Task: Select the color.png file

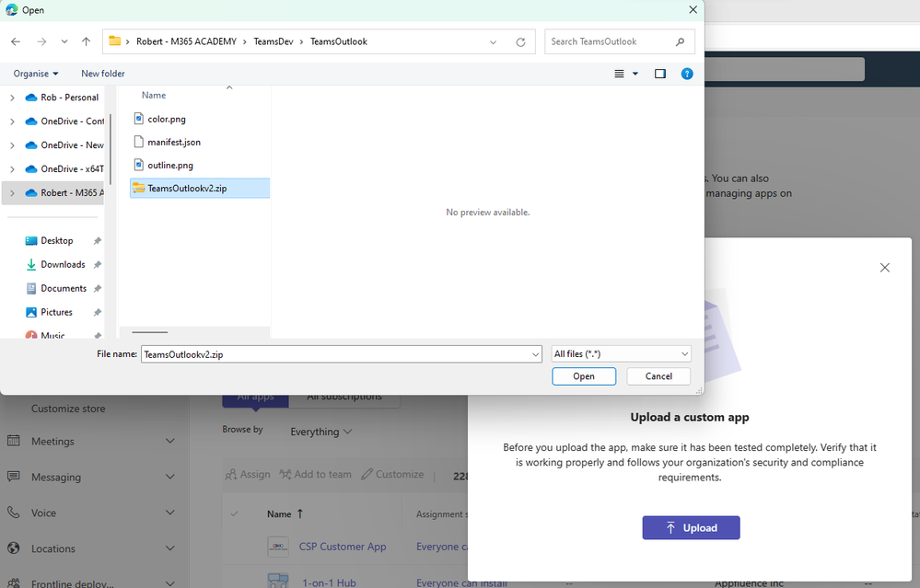Action: coord(167,119)
